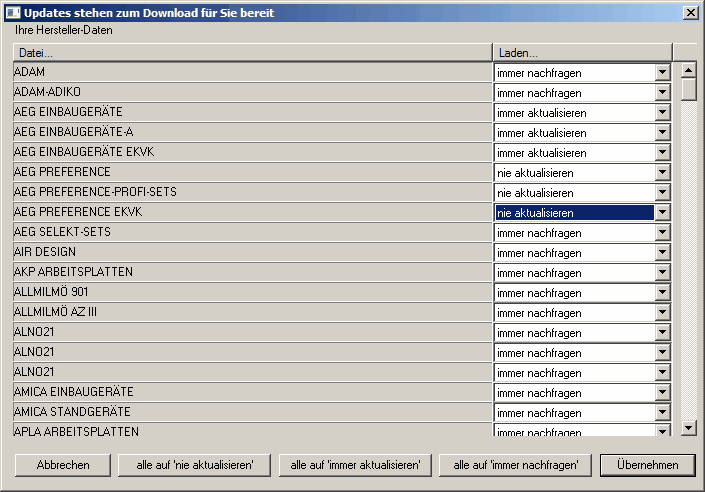
Task: Click the scrollbar down arrow
Action: [688, 428]
